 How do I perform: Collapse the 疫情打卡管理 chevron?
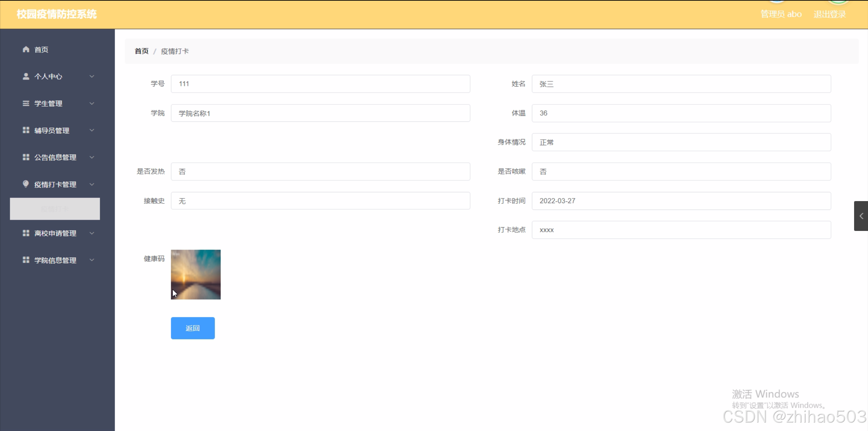[x=92, y=184]
